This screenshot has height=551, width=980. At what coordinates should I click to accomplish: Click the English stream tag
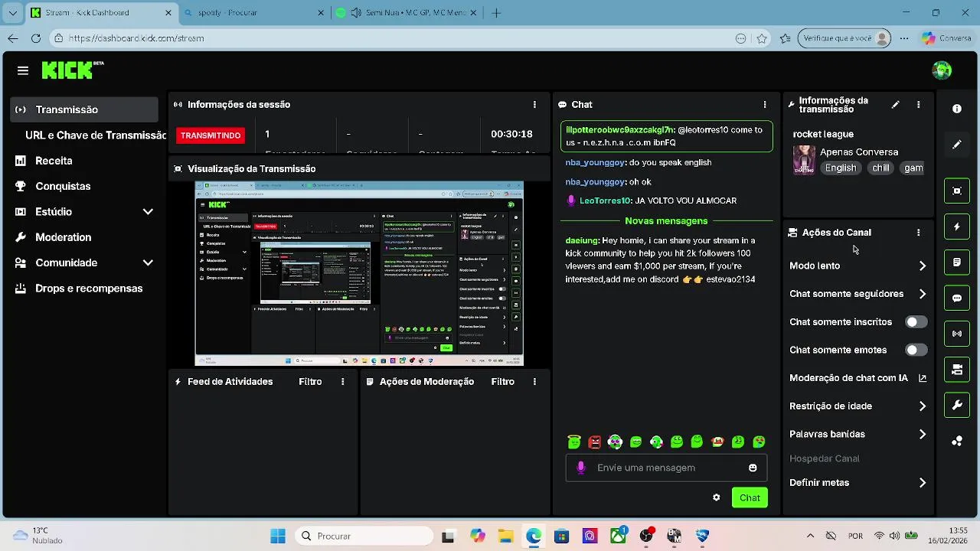[841, 168]
